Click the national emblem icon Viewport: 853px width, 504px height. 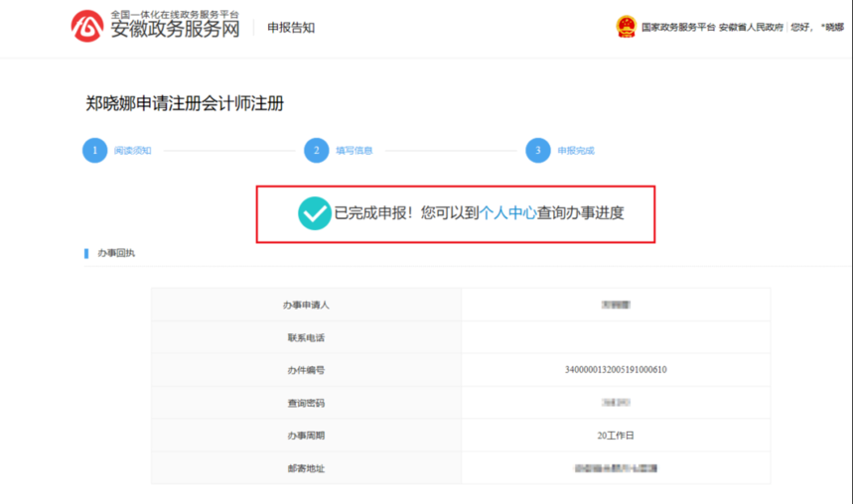[x=627, y=27]
